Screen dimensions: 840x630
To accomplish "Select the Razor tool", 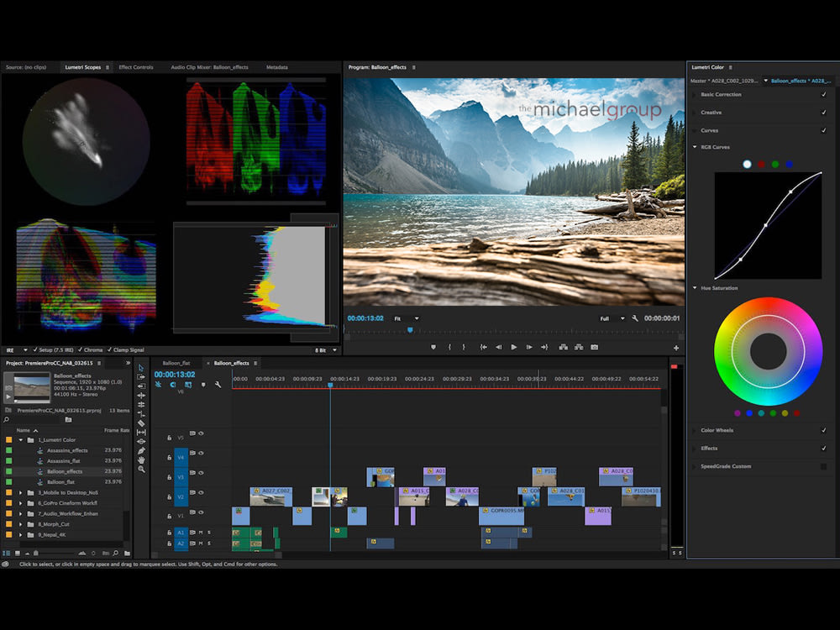I will [x=141, y=423].
